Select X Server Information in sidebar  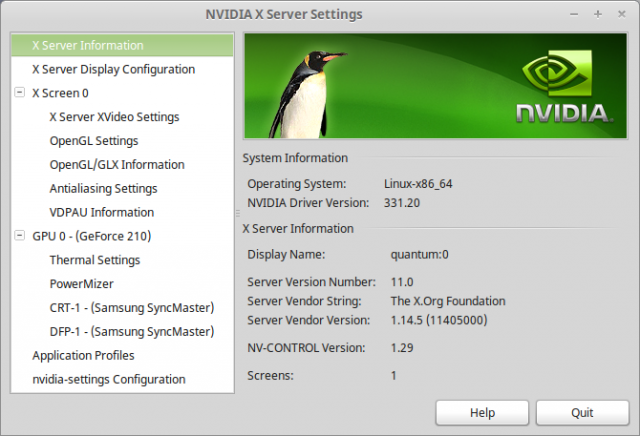[87, 45]
